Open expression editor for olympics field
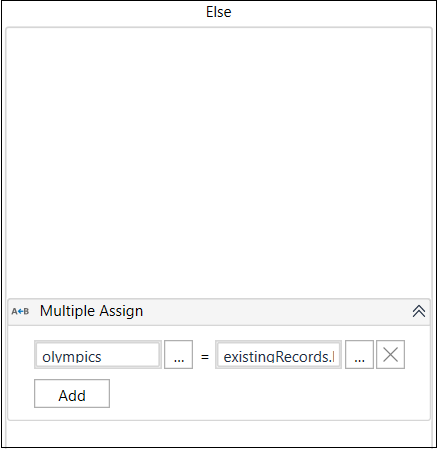 tap(178, 354)
